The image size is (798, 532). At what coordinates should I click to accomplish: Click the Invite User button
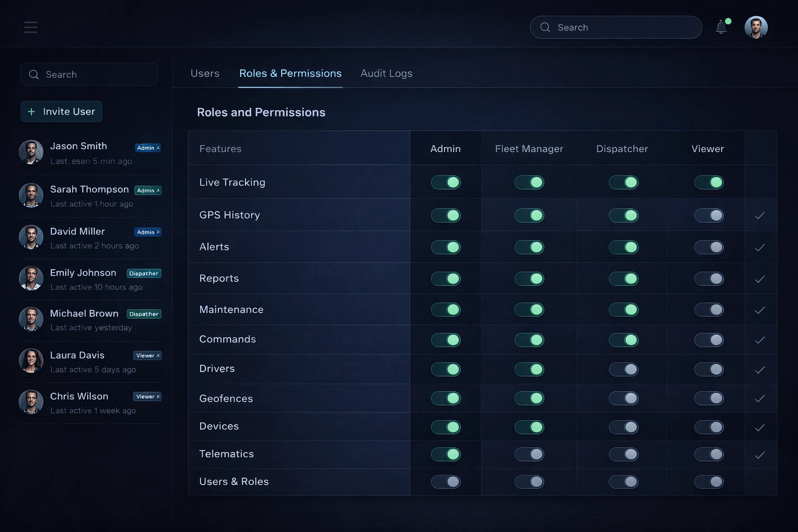pos(61,112)
